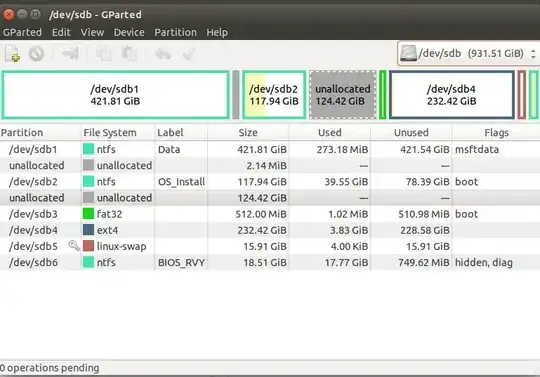Open the GParted menu
This screenshot has width=540, height=377.
point(22,32)
